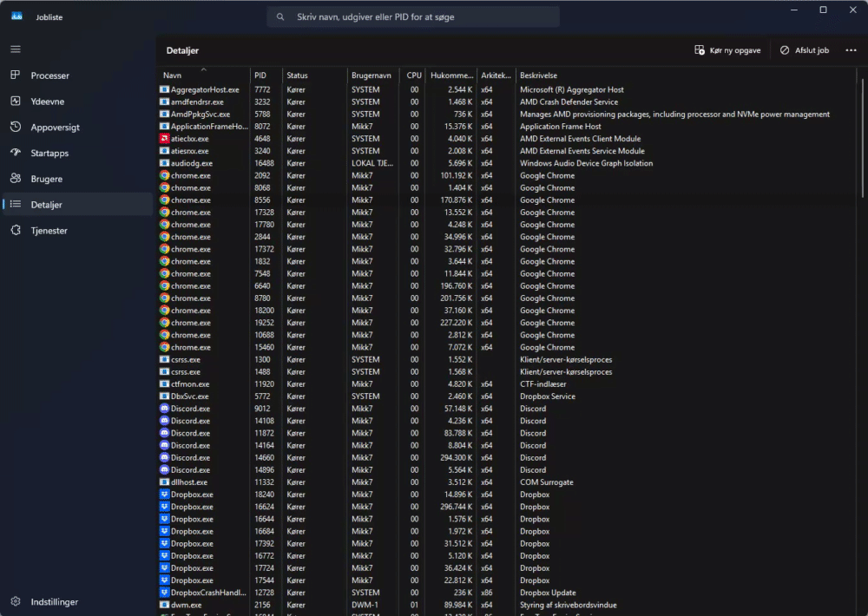The height and width of the screenshot is (616, 868).
Task: Click the DropboxCrashHandler icon
Action: tap(164, 593)
